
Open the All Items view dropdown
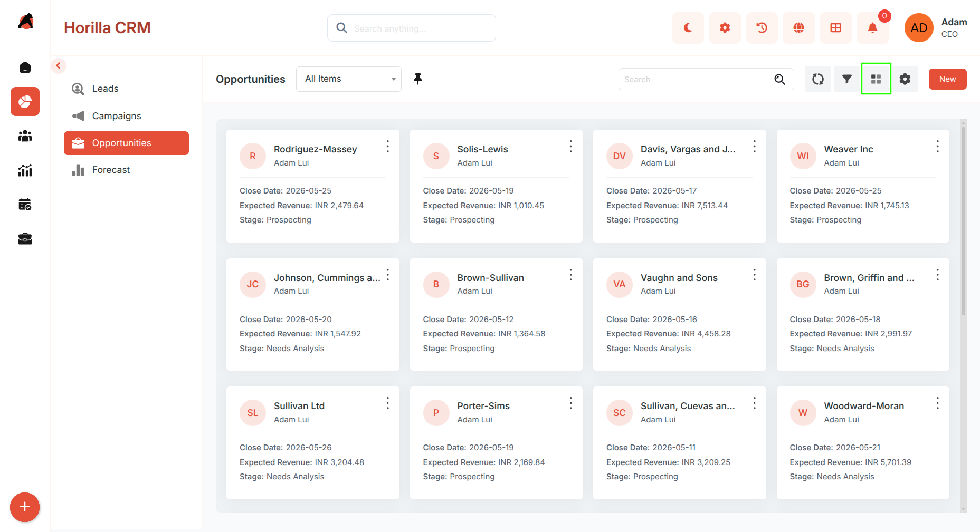click(349, 79)
